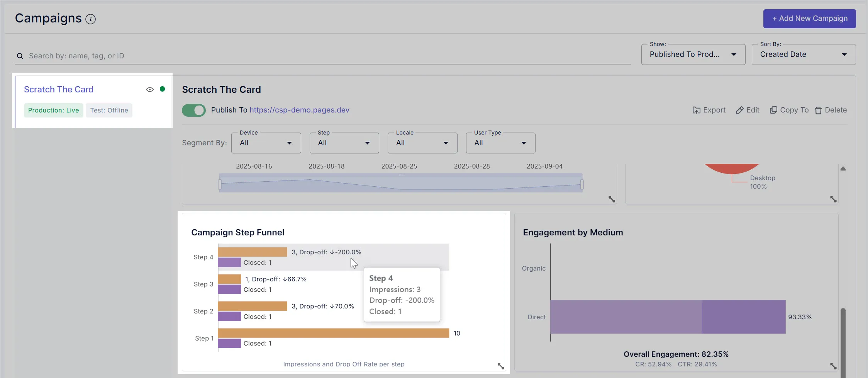Click the Campaigns info icon
The width and height of the screenshot is (868, 378).
90,19
